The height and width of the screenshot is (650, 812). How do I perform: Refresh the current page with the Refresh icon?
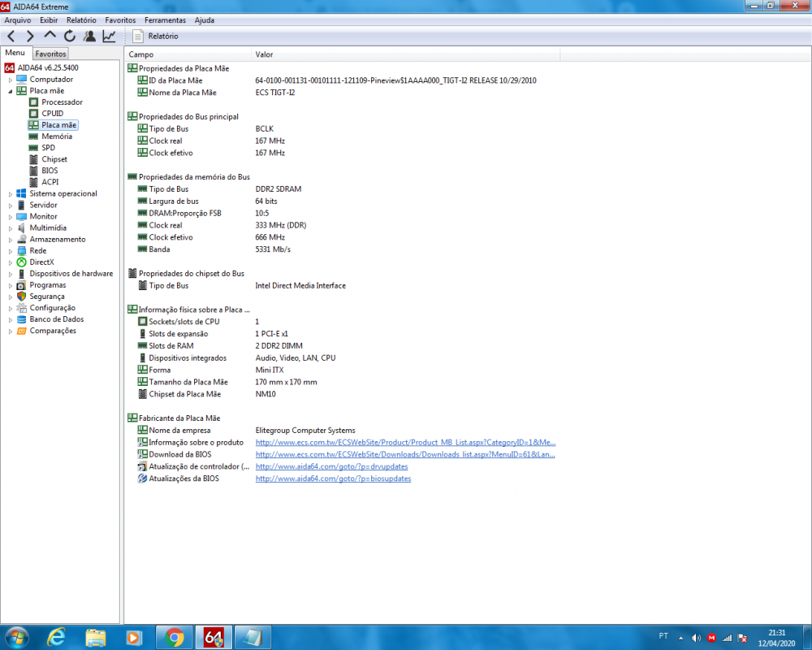click(x=70, y=36)
